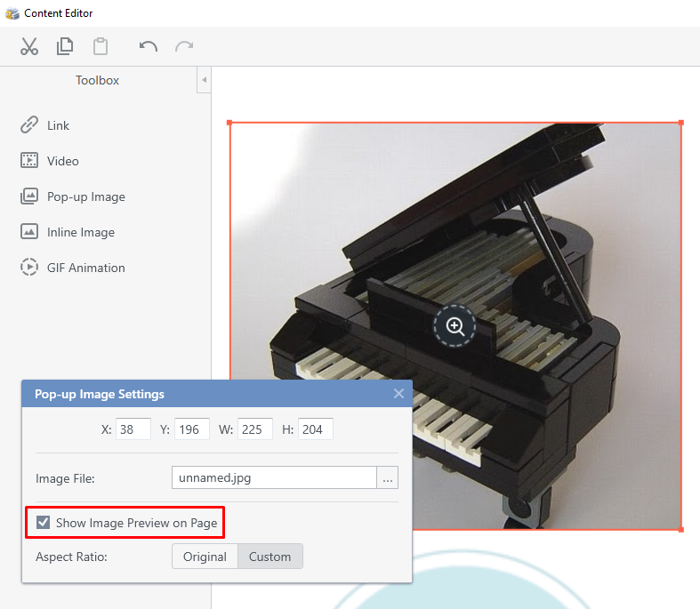Set aspect ratio to Custom
This screenshot has width=700, height=609.
pyautogui.click(x=270, y=557)
